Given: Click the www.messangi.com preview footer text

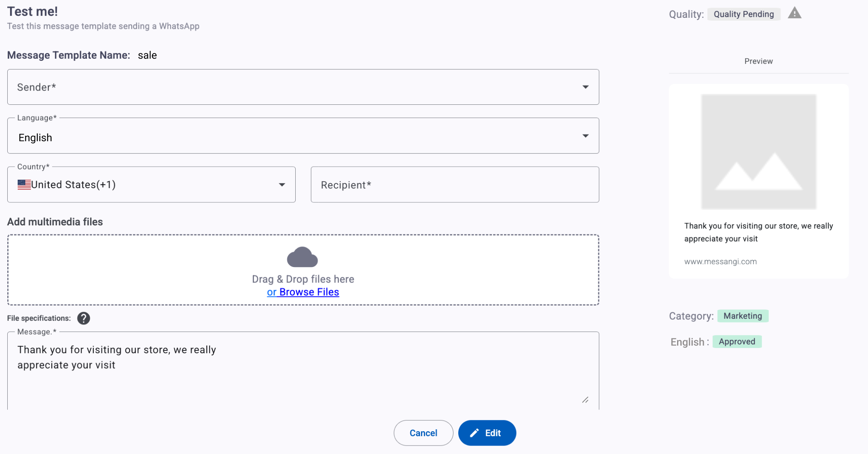Looking at the screenshot, I should (x=720, y=261).
